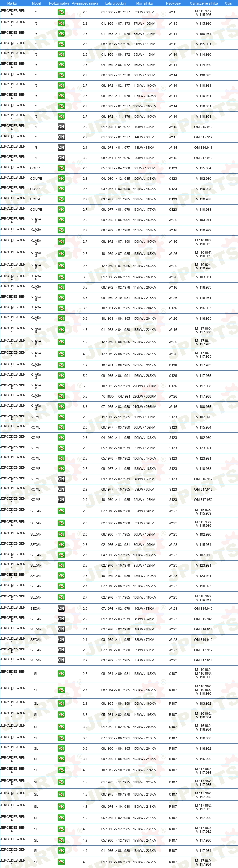Screen dimensions: 238x868
Task: Click the diesel ON icon in the OM 615.941 row
Action: [61, 619]
